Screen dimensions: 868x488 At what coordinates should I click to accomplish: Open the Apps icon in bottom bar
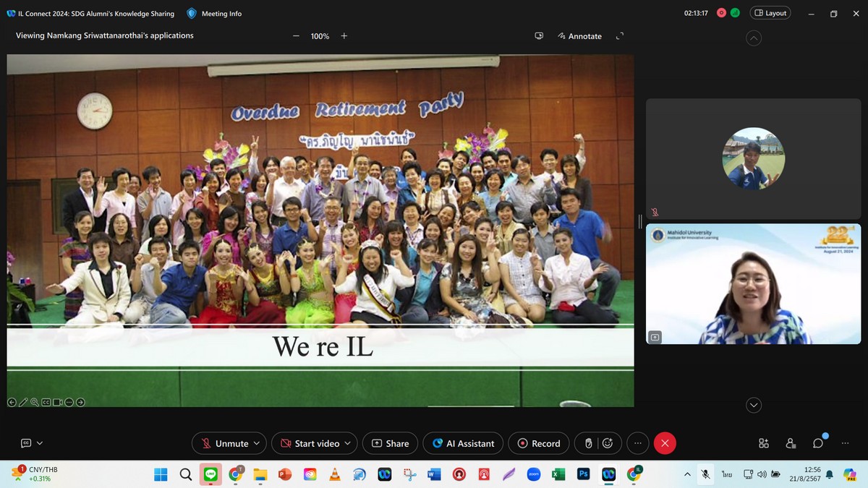coord(763,443)
